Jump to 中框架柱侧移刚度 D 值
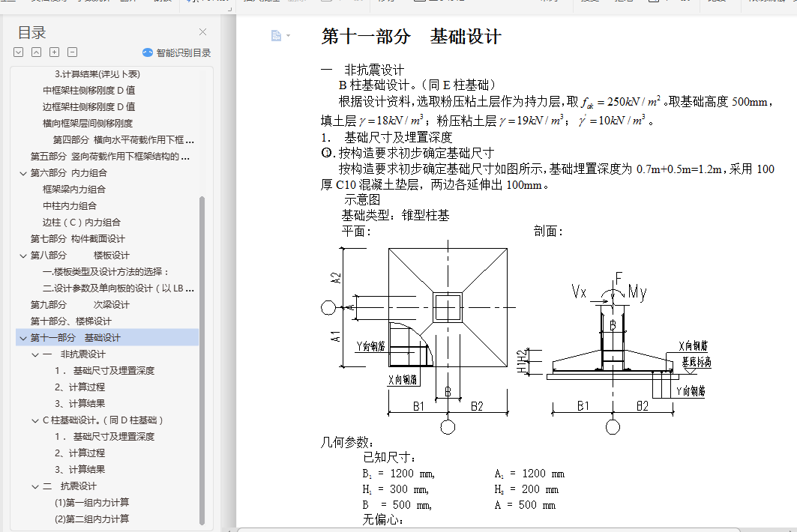Viewport: 797px width, 532px height. (x=89, y=91)
